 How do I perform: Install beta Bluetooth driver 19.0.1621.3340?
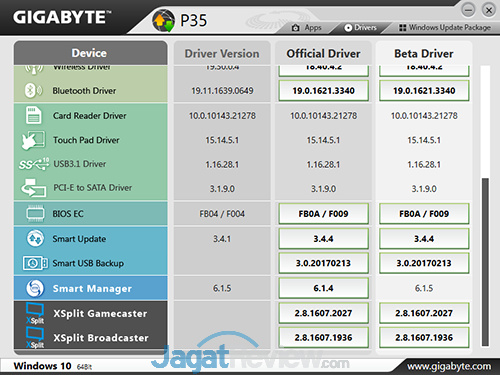[x=424, y=91]
